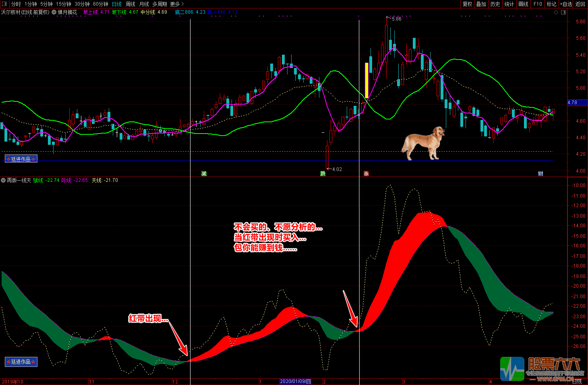This screenshot has width=588, height=385.
Task: Switch to 30分钟 period
Action: tap(82, 4)
